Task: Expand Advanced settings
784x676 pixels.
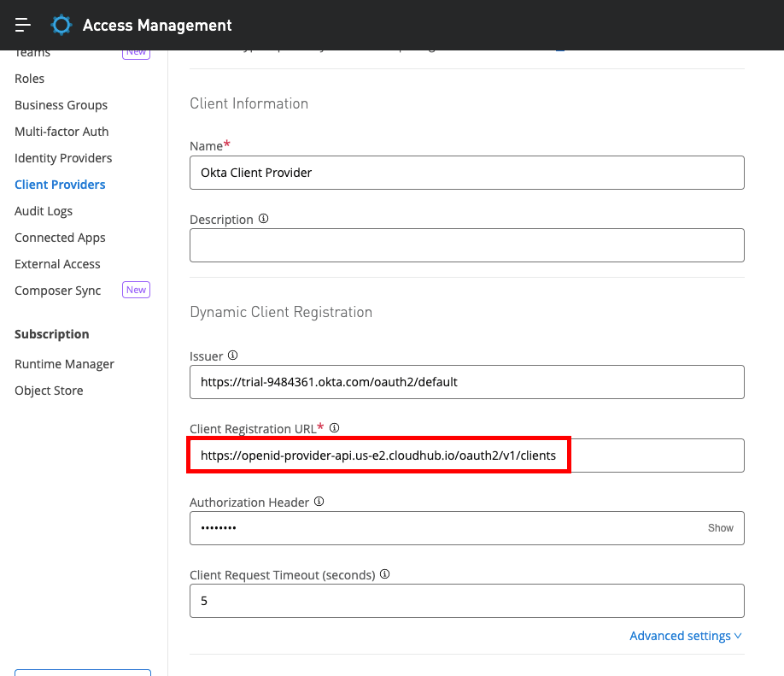Action: 685,636
